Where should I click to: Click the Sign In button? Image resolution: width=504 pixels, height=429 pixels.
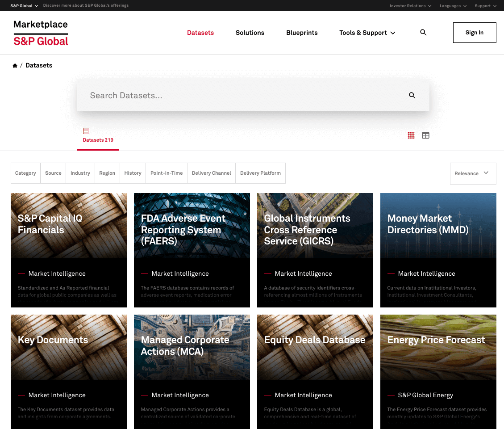[474, 32]
